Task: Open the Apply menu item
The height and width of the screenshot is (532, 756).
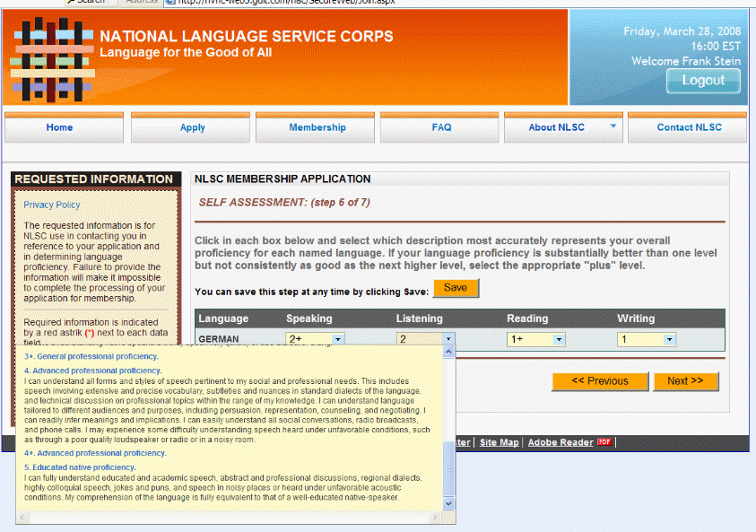Action: pos(190,127)
